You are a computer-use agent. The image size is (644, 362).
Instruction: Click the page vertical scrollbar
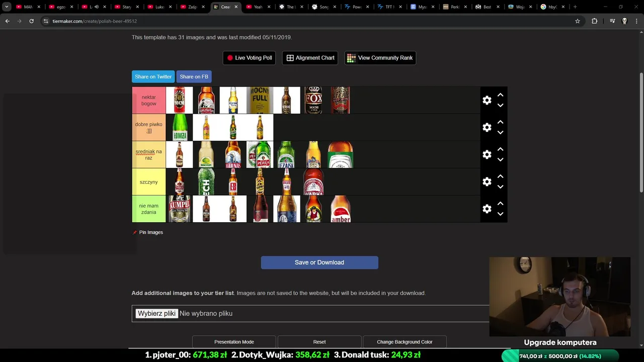(x=641, y=132)
